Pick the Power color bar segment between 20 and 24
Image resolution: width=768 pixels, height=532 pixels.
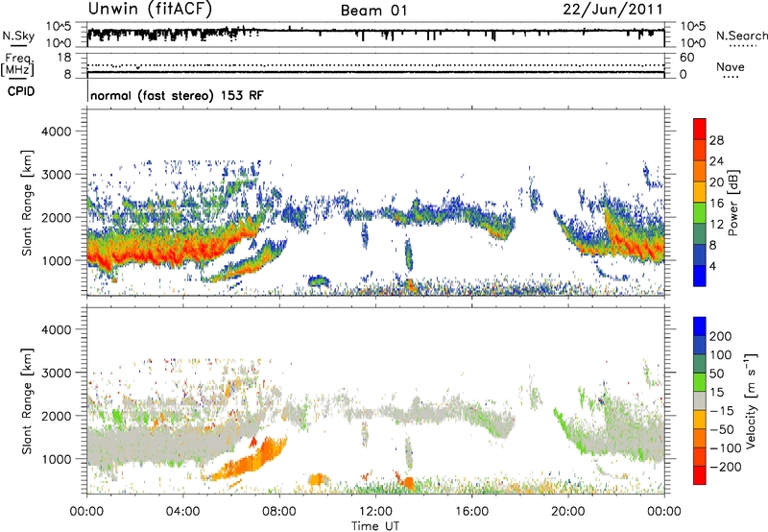(x=700, y=172)
